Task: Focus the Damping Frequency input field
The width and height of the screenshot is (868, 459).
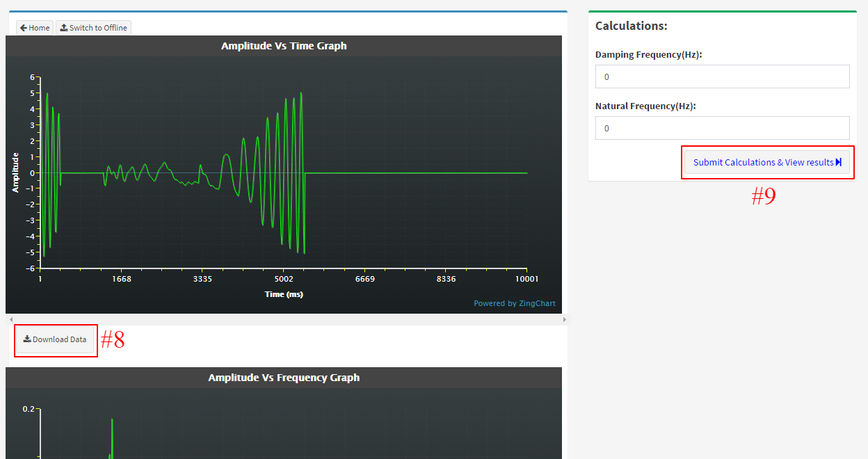Action: pyautogui.click(x=722, y=76)
